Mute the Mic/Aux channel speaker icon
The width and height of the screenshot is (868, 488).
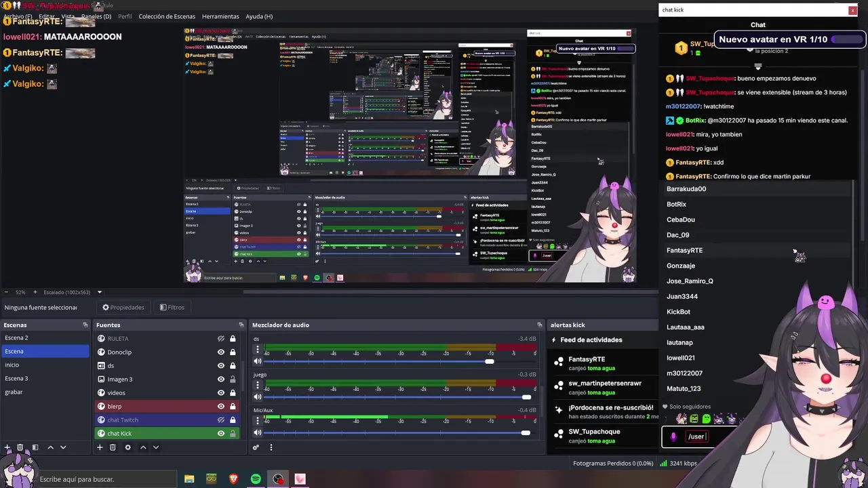point(258,432)
